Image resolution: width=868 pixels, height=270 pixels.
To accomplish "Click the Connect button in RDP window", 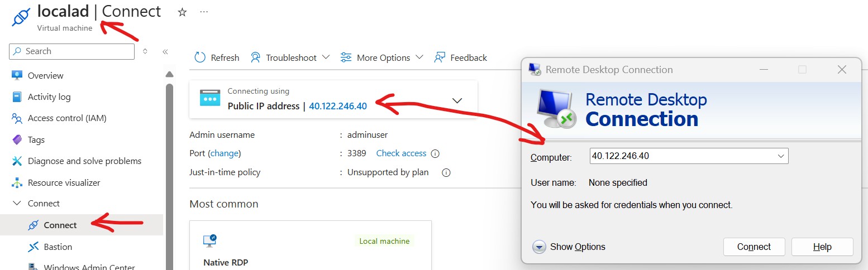I will point(754,247).
